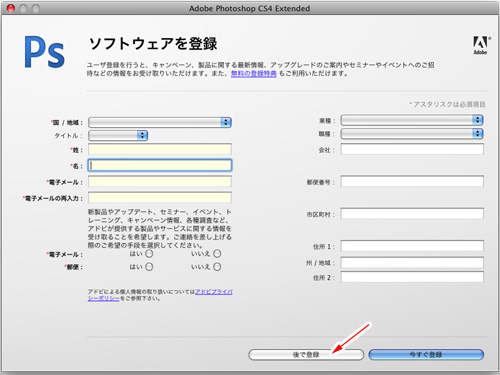Click the 姓 last name field
Screen dimensions: 500x375
160,149
